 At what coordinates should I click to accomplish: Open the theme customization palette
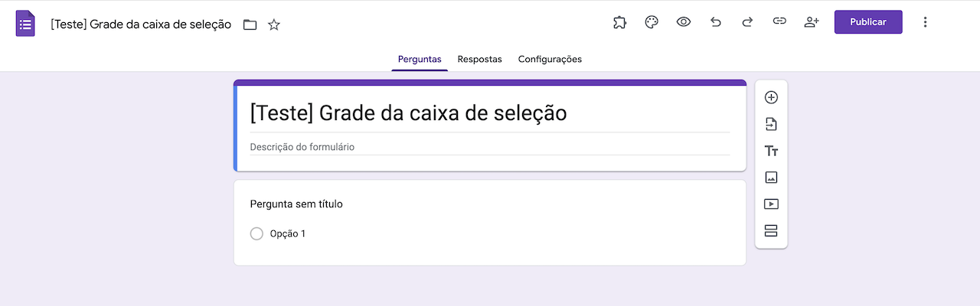click(652, 22)
